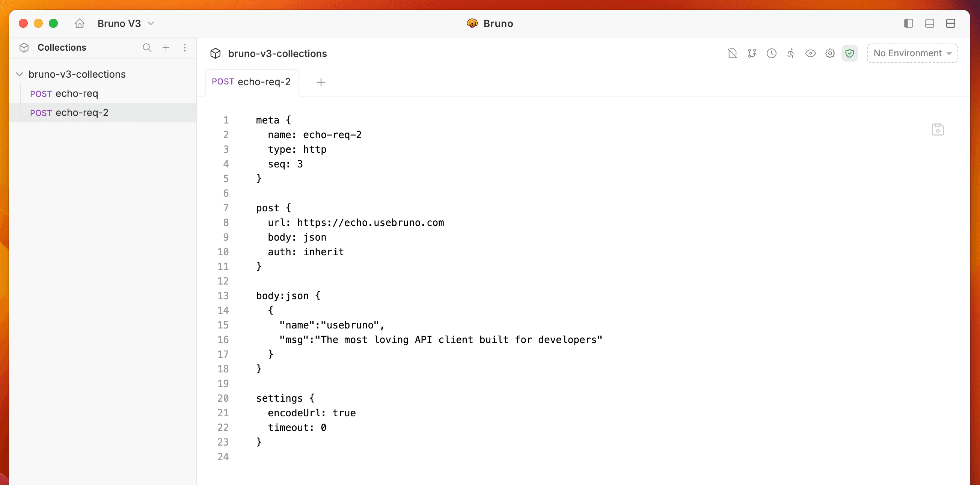The width and height of the screenshot is (980, 485).
Task: Collapse the bruno-v3-collections tree
Action: [20, 74]
